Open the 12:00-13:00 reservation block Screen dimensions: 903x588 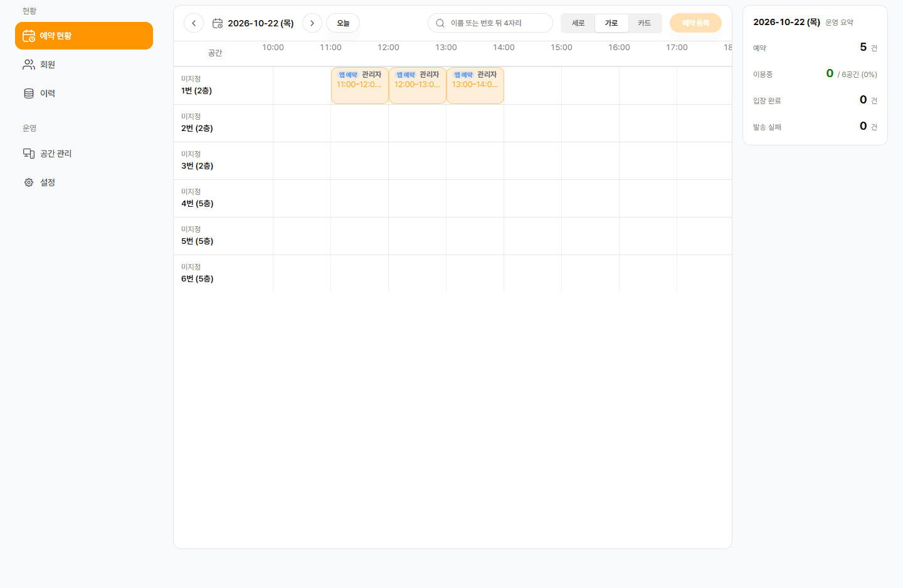tap(418, 85)
